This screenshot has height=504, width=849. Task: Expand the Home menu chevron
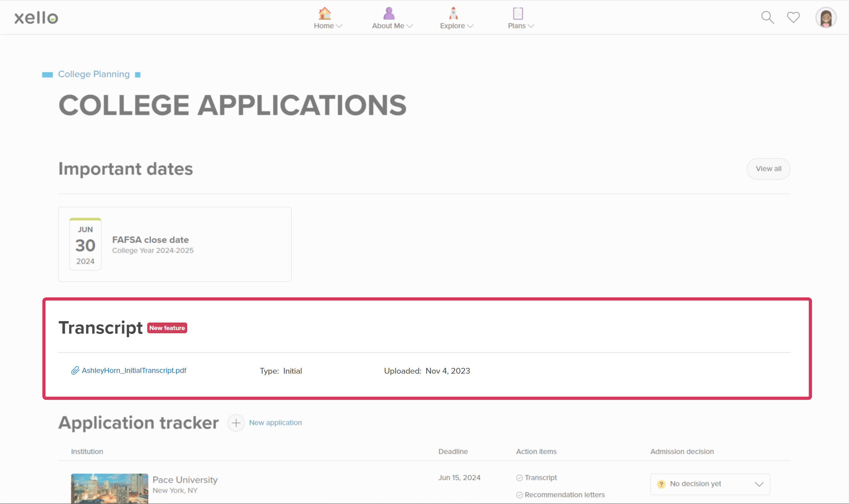pos(339,26)
